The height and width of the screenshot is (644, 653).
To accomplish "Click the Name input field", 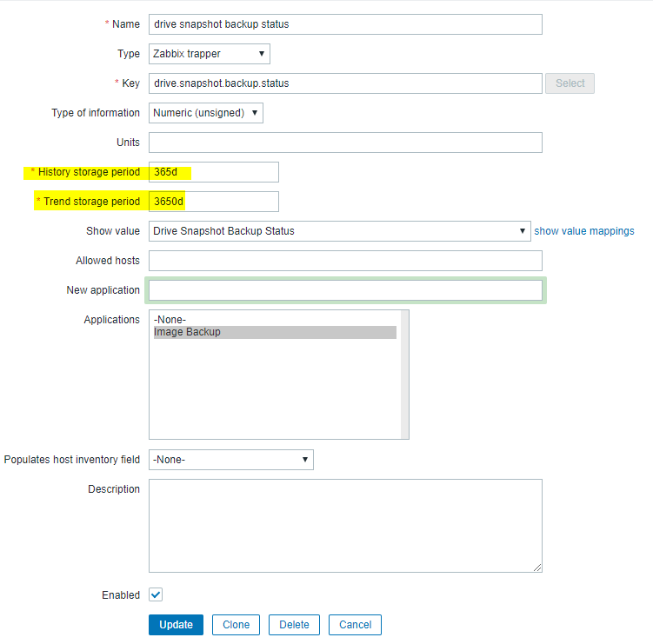I will coord(345,24).
